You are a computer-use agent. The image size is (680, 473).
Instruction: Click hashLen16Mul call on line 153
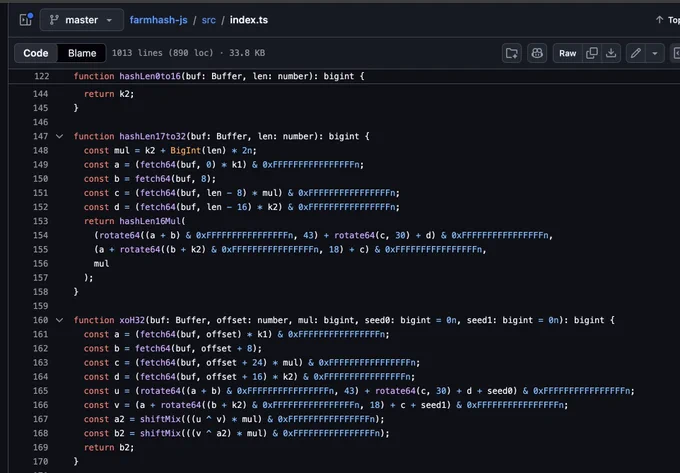click(x=150, y=221)
